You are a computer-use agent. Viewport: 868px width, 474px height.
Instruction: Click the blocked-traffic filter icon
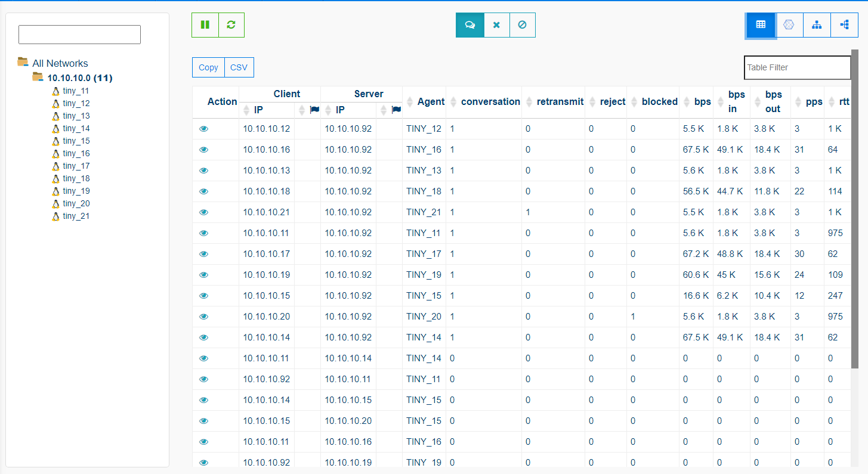[523, 24]
